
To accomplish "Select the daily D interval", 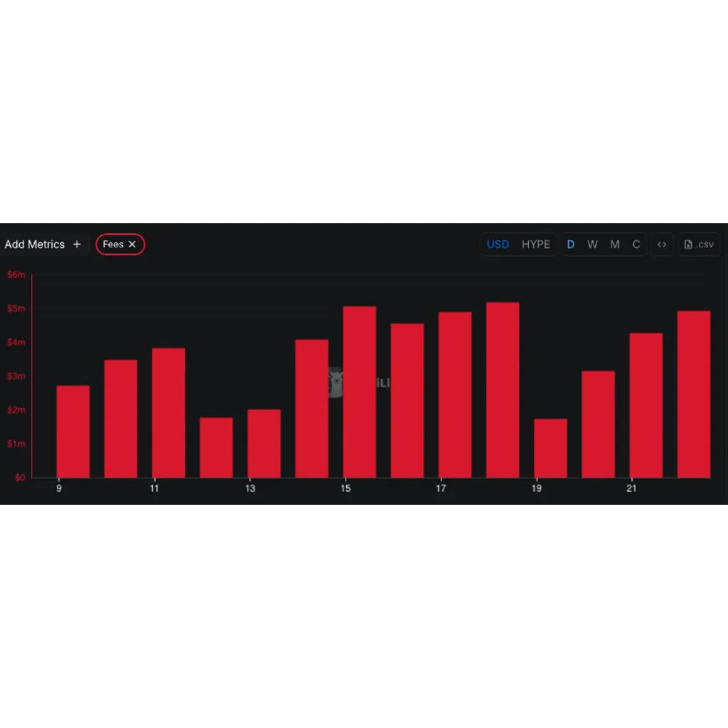I will (571, 245).
